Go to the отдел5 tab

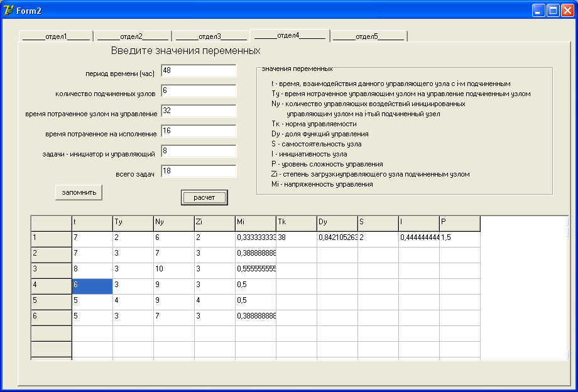click(368, 36)
